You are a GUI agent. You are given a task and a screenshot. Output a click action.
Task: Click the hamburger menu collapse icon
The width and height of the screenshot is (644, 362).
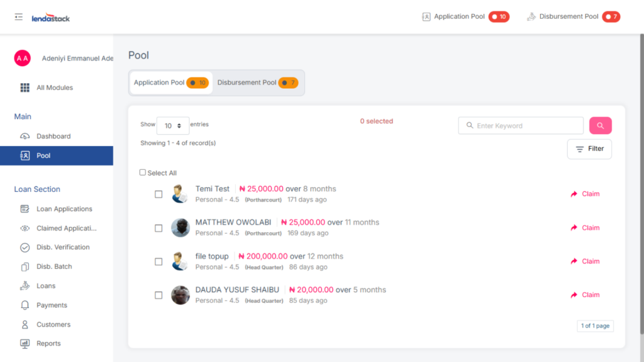[x=19, y=17]
